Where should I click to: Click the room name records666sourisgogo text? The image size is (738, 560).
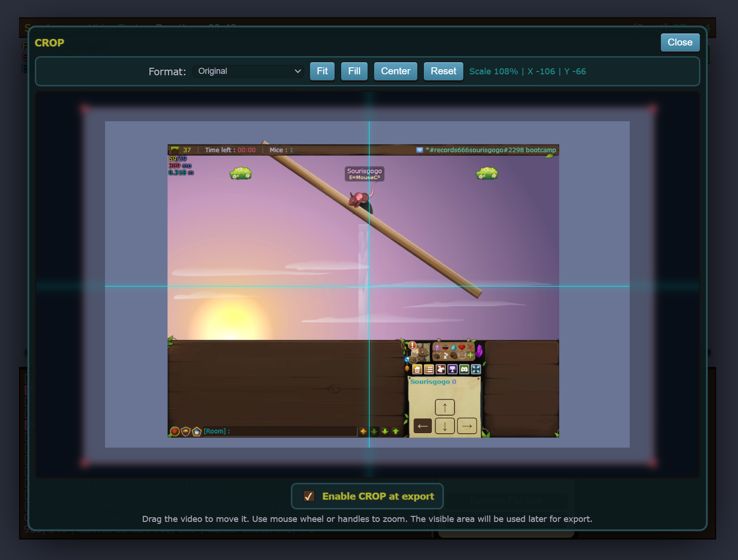coord(490,150)
